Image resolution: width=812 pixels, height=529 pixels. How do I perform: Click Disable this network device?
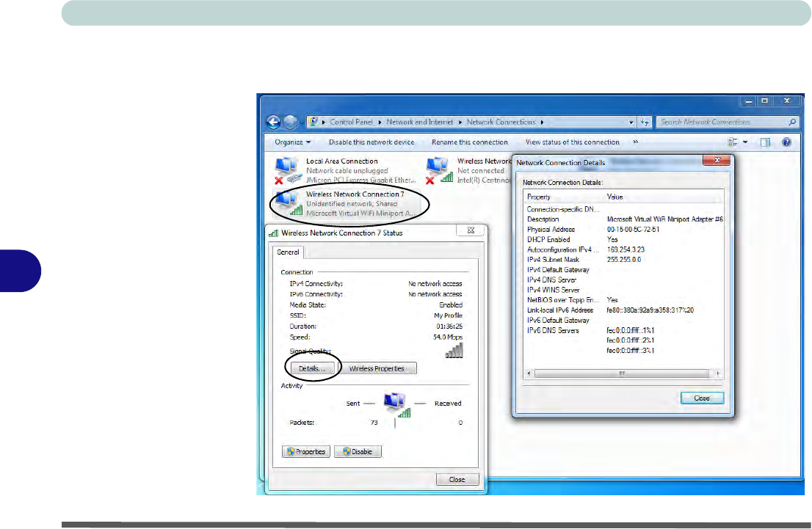(371, 142)
